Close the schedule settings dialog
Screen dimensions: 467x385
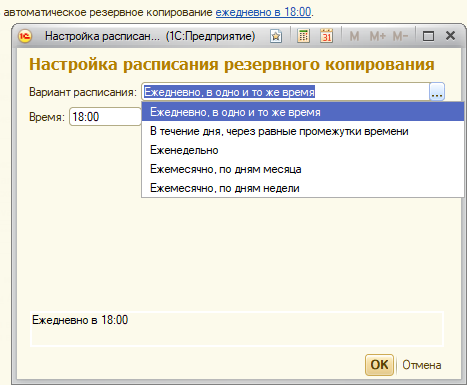coord(450,36)
